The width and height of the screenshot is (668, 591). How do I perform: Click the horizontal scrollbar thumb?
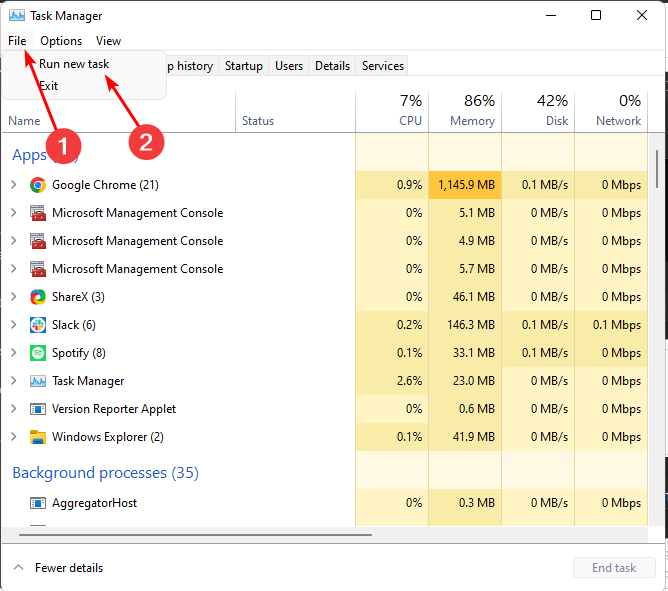(195, 534)
